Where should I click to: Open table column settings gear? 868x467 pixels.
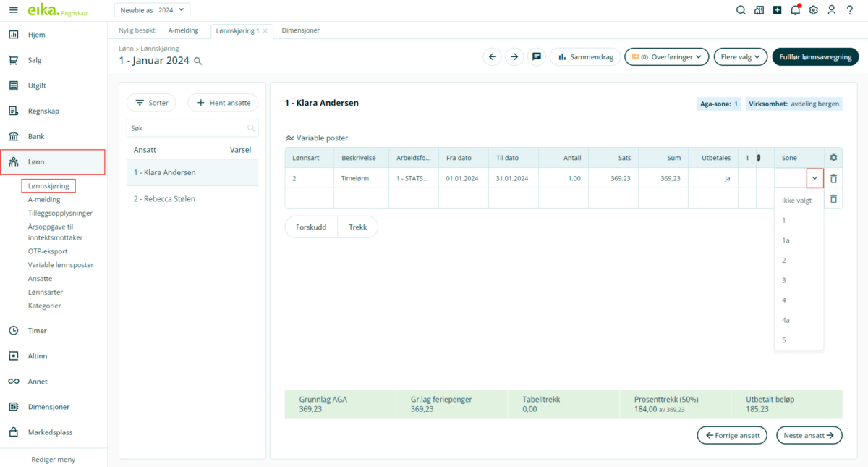tap(833, 158)
